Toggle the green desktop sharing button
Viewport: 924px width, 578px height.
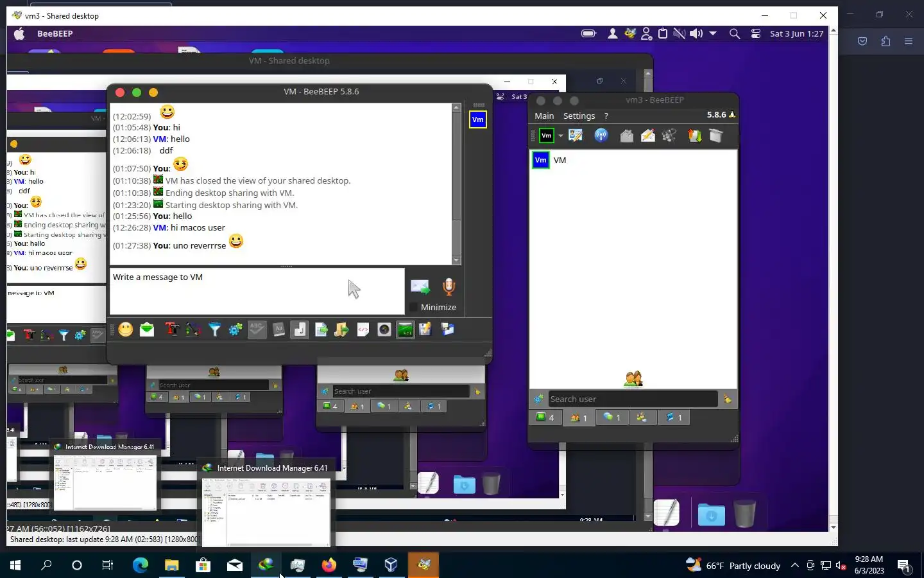pos(406,329)
